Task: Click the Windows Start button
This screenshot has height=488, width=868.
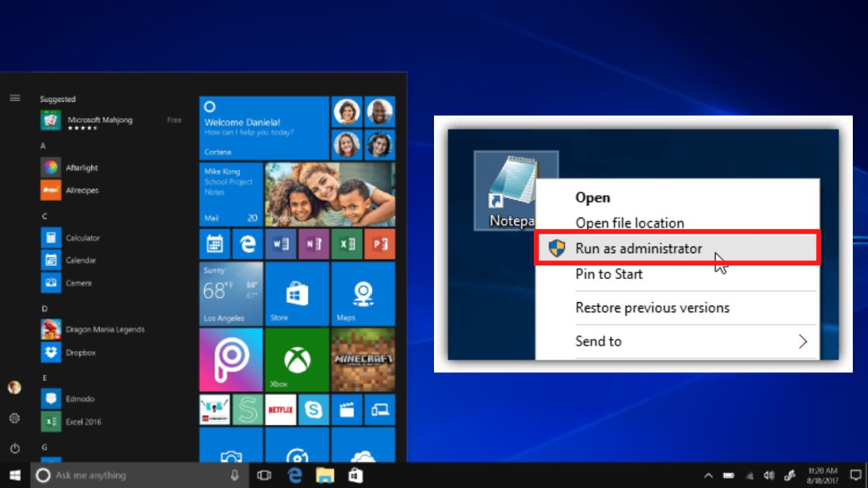Action: (14, 475)
